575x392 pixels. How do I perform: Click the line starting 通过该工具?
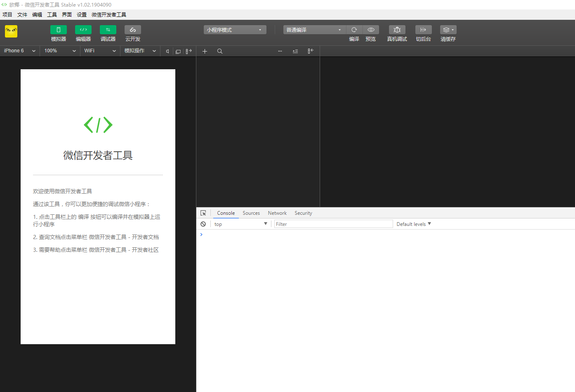pyautogui.click(x=92, y=204)
